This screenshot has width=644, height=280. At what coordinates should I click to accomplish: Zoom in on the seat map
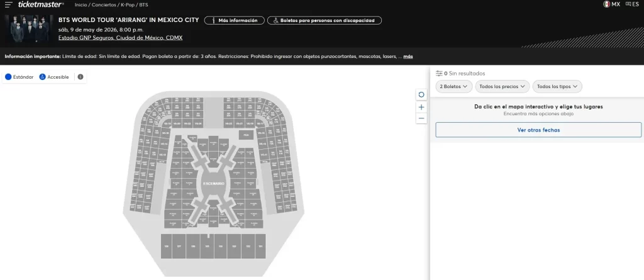(x=421, y=107)
